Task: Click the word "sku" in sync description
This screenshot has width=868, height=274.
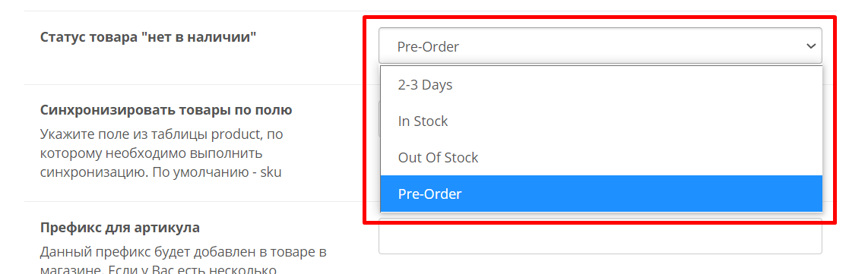Action: (271, 172)
